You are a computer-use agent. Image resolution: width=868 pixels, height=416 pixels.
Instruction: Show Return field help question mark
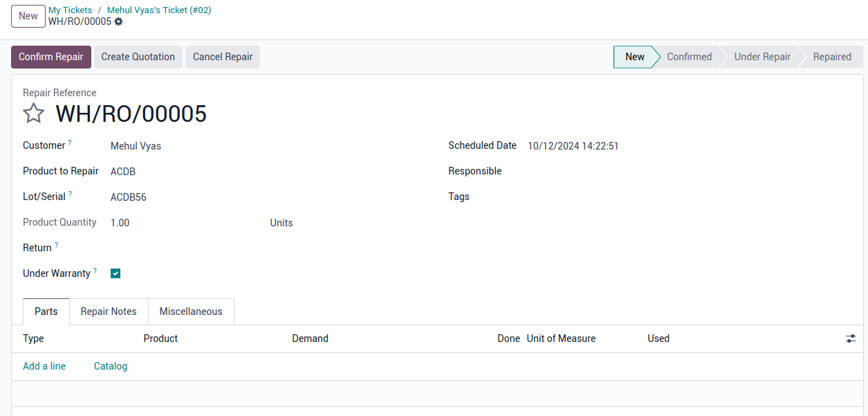56,245
